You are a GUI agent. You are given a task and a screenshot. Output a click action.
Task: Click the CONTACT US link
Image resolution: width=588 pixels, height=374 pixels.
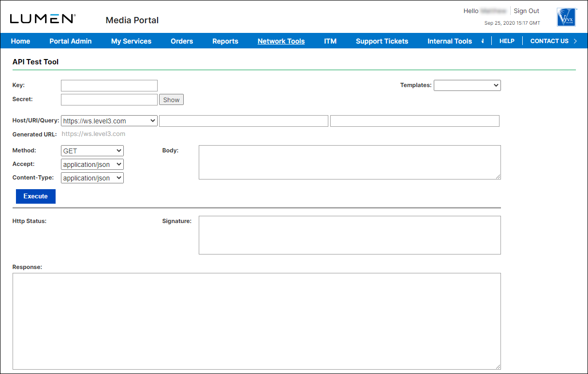tap(549, 41)
